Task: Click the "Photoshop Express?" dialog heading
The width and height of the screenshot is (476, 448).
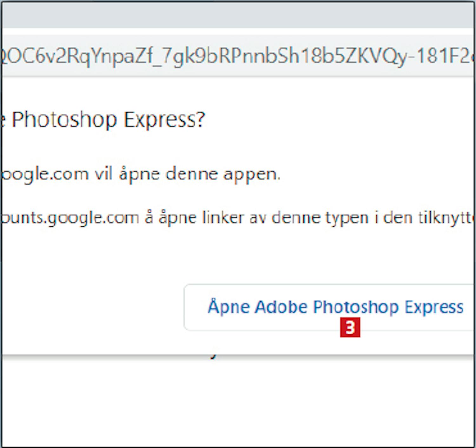Action: (x=108, y=120)
